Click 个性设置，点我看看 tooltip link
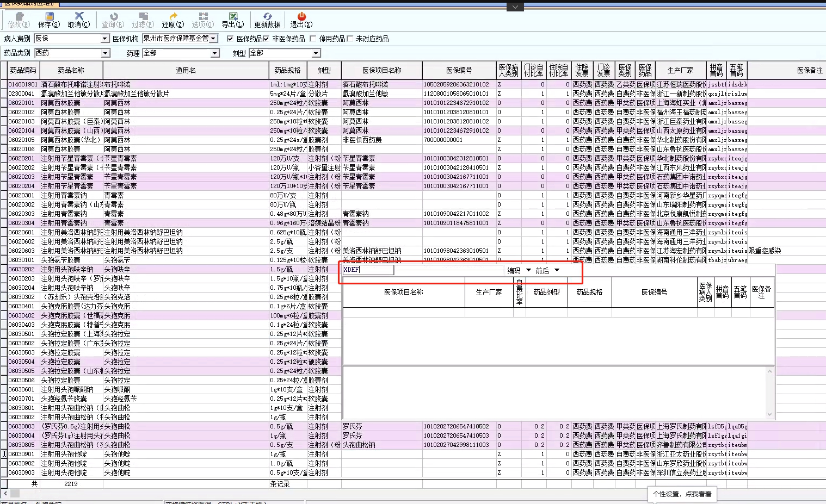The height and width of the screenshot is (504, 826). [x=682, y=494]
